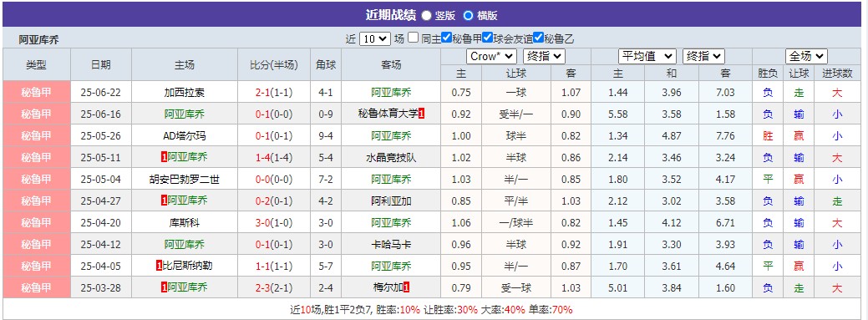Viewport: 868px width, 320px height.
Task: Click score 1-4(1-4) on 25-05-11
Action: [274, 157]
